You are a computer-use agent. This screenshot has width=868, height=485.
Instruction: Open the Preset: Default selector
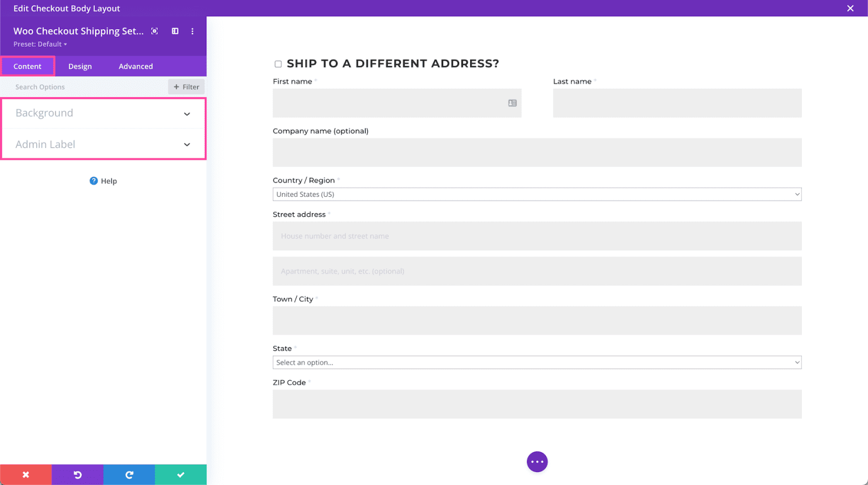(x=40, y=44)
